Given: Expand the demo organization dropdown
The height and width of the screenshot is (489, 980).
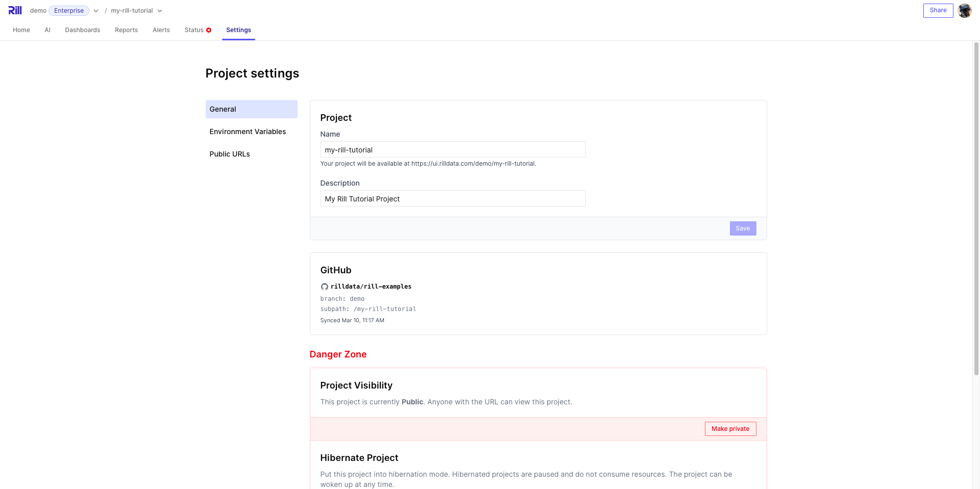Looking at the screenshot, I should pyautogui.click(x=96, y=10).
